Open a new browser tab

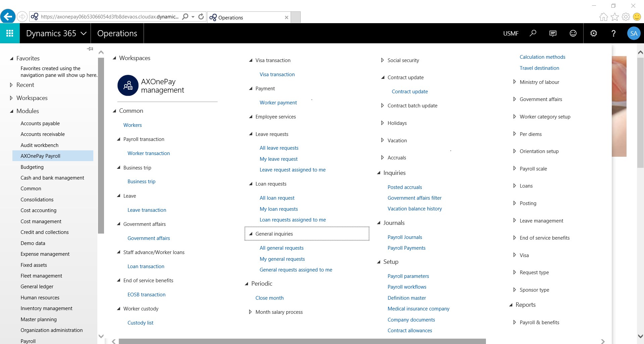296,17
